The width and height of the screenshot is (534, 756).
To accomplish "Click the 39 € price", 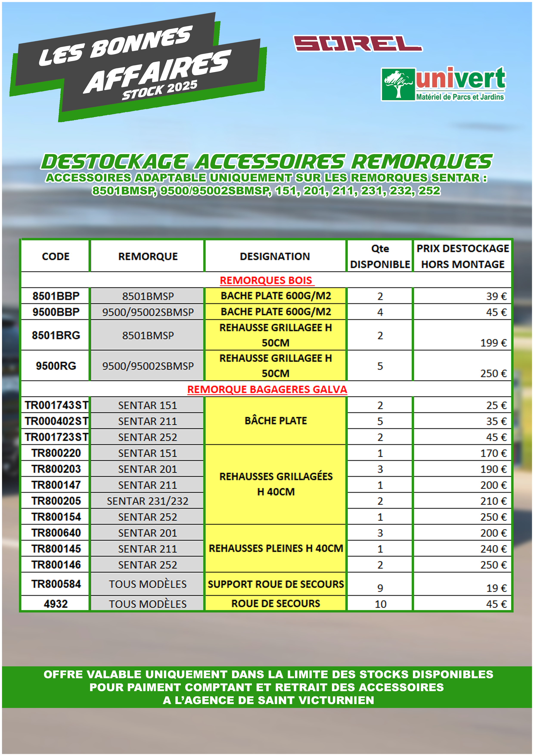I will point(497,296).
